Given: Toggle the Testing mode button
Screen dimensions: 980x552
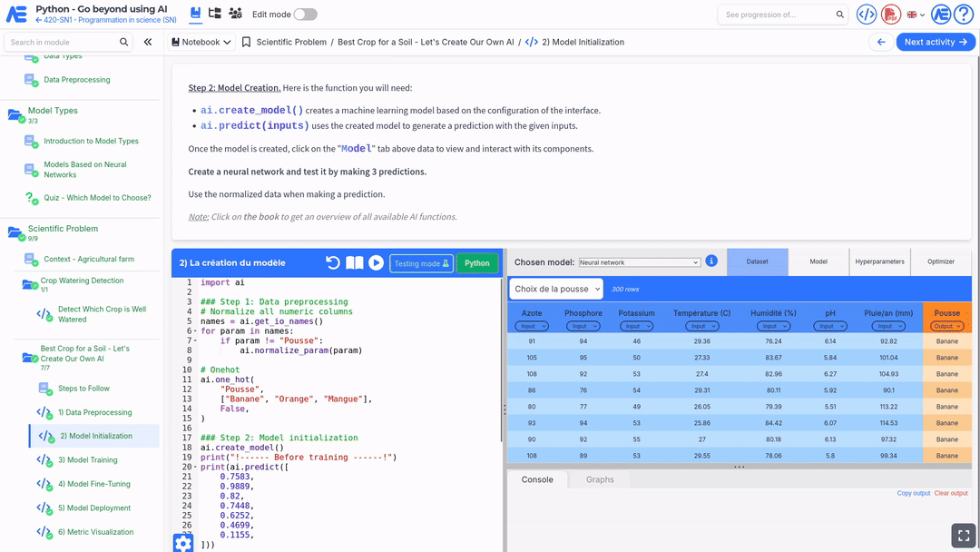Looking at the screenshot, I should [421, 263].
